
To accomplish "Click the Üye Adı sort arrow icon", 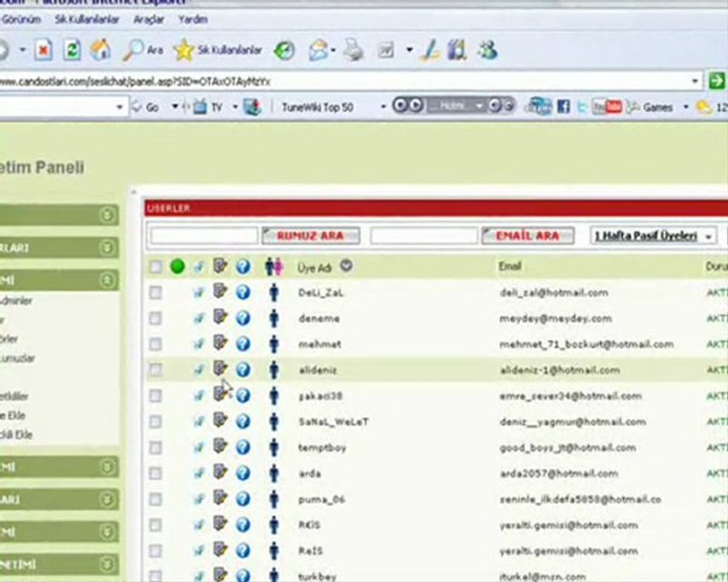I will [x=346, y=266].
